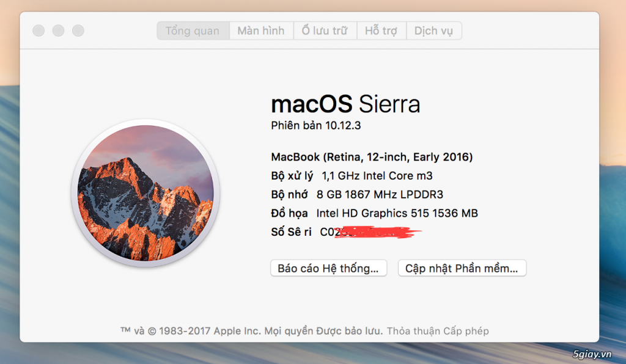Open the Màn hình tab

(262, 31)
